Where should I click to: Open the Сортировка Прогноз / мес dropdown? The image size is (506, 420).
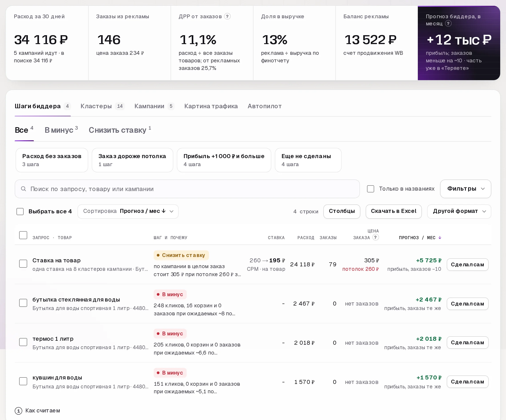[x=128, y=211]
